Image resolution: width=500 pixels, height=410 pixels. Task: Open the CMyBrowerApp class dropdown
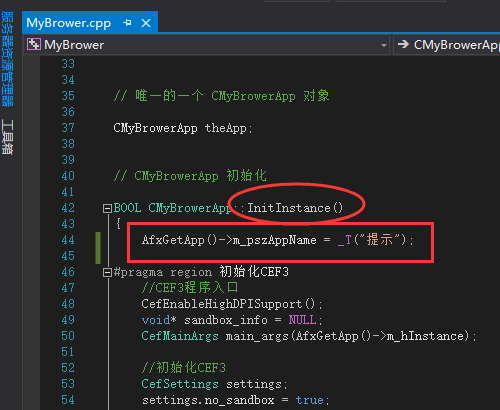pos(447,45)
